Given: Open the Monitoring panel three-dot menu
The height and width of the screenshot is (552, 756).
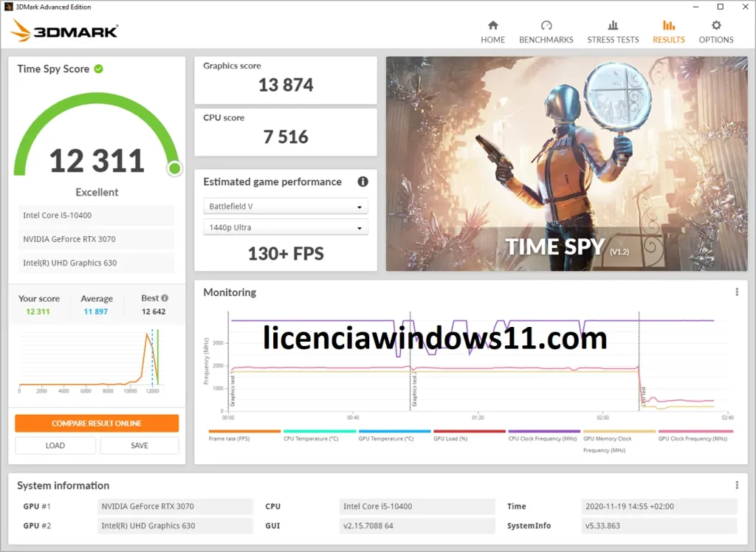Looking at the screenshot, I should pyautogui.click(x=737, y=292).
